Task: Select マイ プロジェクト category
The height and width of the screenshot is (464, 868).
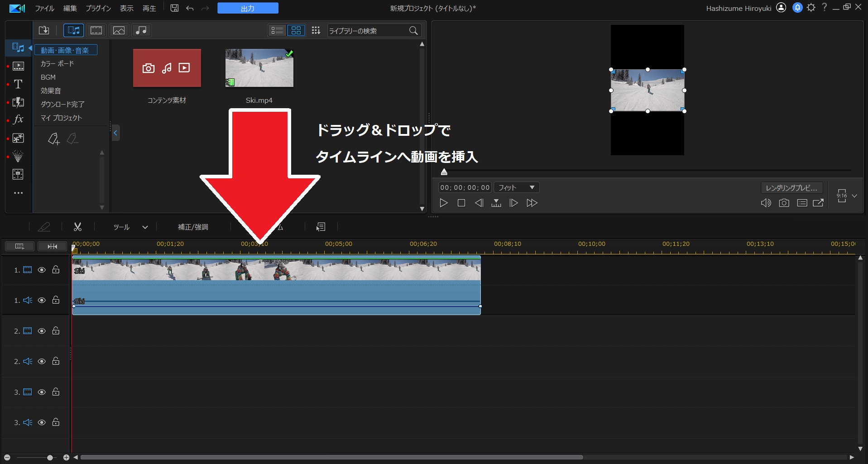Action: 61,118
